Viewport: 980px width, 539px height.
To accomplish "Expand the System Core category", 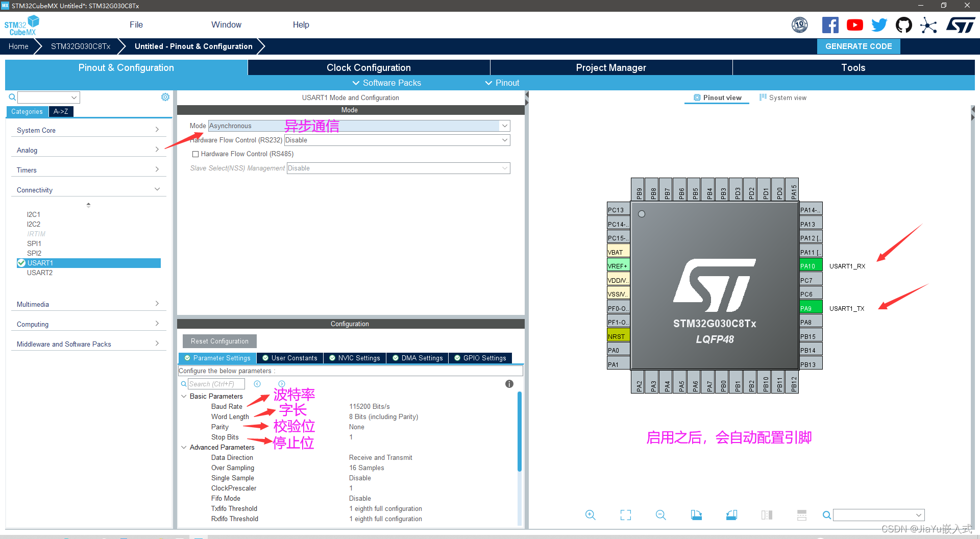I will [88, 130].
